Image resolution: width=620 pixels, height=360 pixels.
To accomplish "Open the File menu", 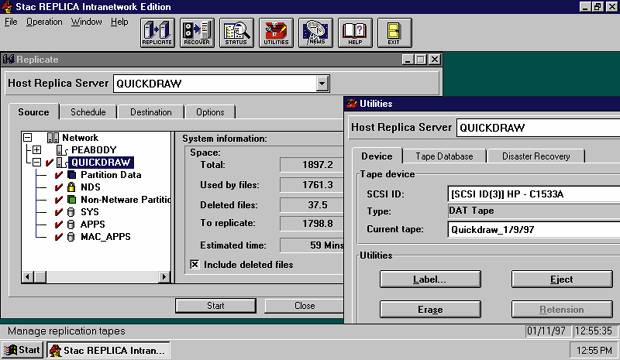I will tap(11, 22).
